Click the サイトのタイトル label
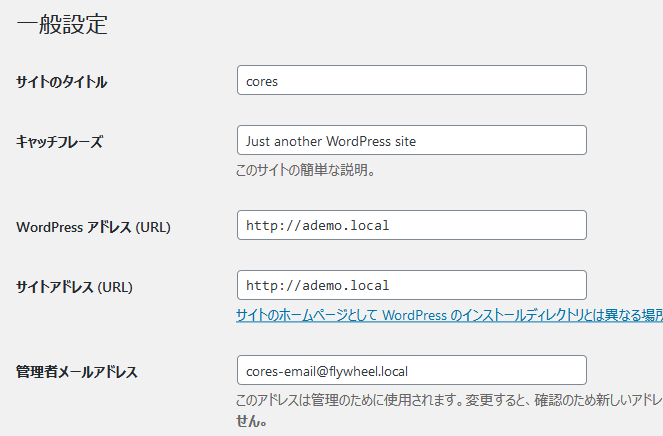Image resolution: width=663 pixels, height=436 pixels. point(62,82)
